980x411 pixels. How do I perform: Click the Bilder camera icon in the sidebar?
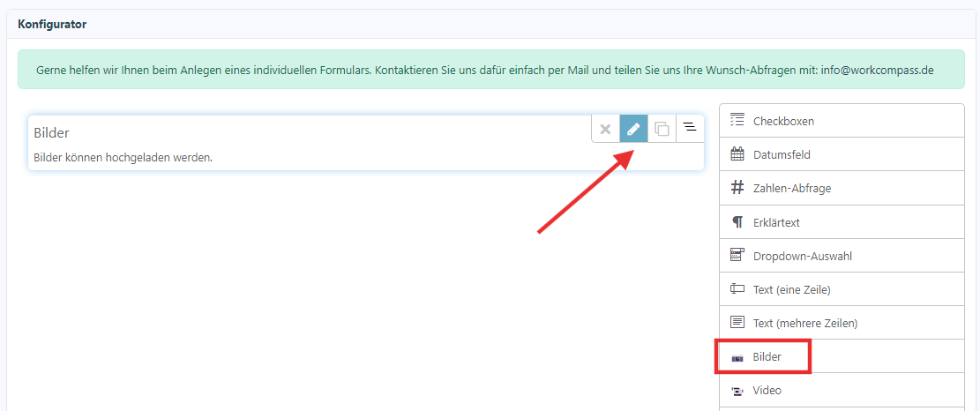point(737,358)
